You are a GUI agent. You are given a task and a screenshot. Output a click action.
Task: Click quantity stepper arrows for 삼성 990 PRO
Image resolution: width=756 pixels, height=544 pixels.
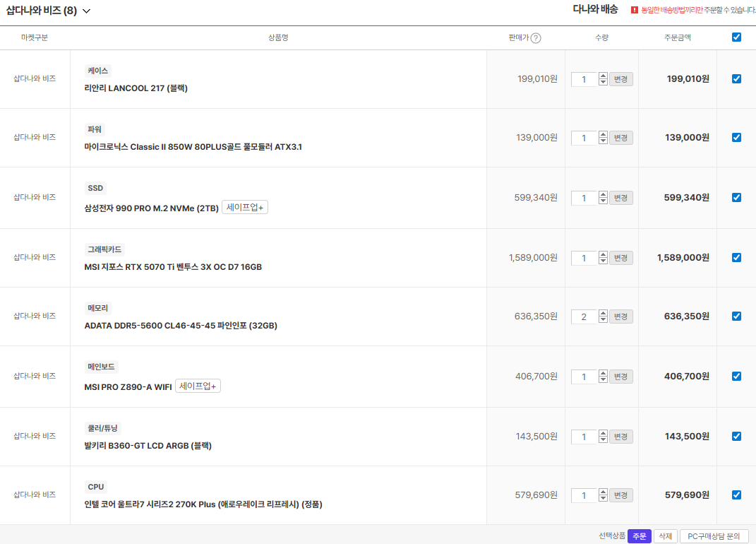[603, 198]
